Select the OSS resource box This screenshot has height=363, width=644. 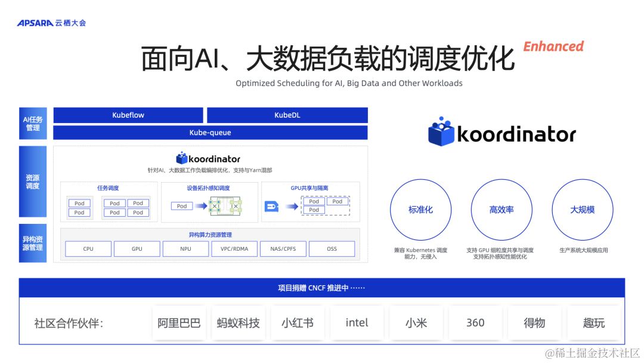(332, 249)
